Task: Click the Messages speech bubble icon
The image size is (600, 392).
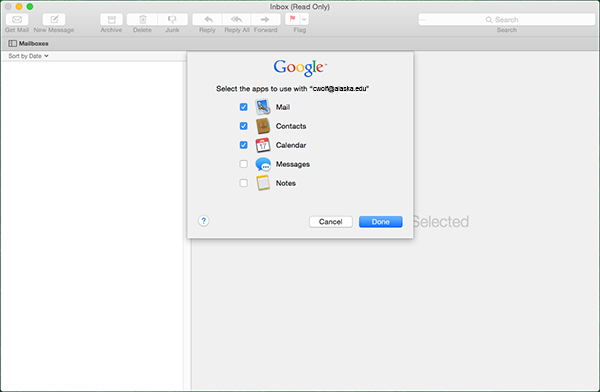Action: tap(263, 164)
